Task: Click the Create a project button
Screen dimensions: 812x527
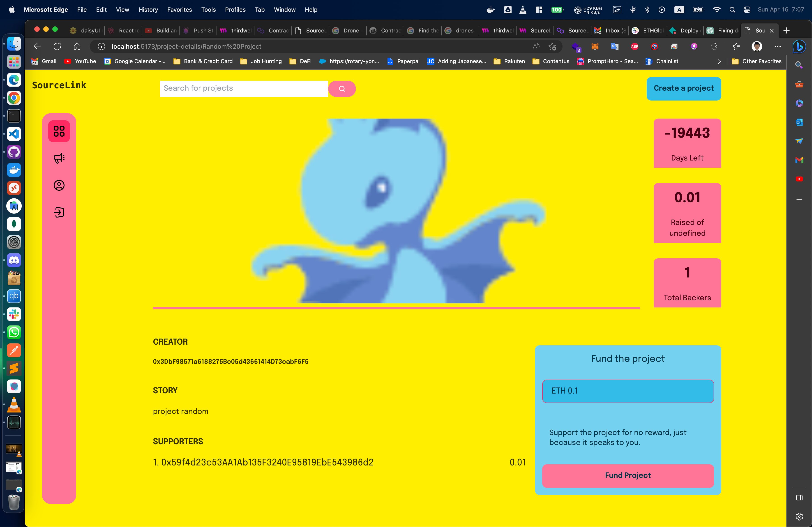Action: pos(684,88)
